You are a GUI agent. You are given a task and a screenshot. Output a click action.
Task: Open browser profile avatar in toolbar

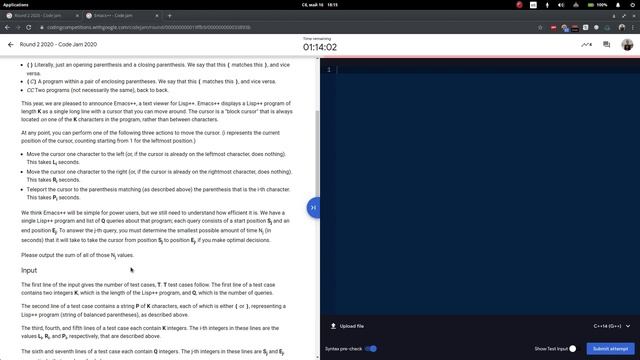point(622,27)
